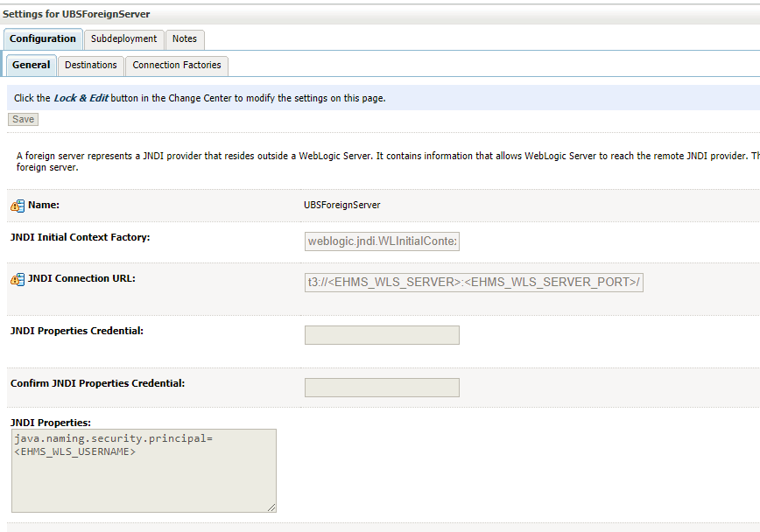Select the JNDI Properties Credential field
Image resolution: width=760 pixels, height=532 pixels.
[x=382, y=335]
